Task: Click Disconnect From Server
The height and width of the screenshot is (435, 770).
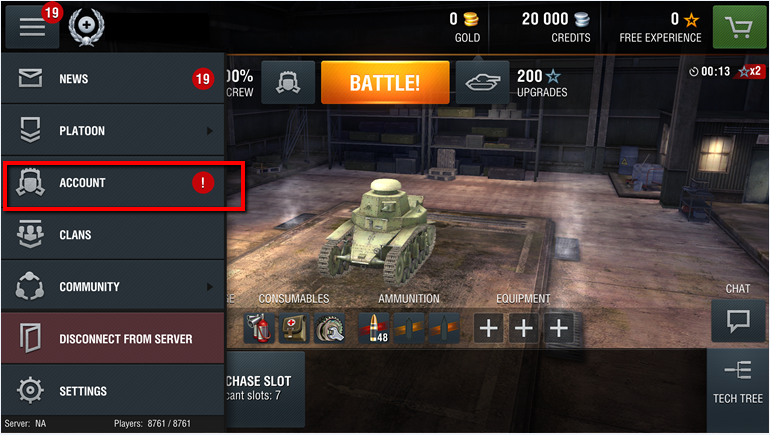Action: click(x=113, y=338)
